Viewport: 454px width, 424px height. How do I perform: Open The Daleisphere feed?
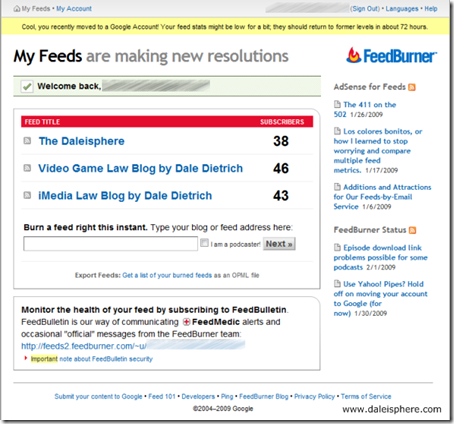pyautogui.click(x=82, y=141)
